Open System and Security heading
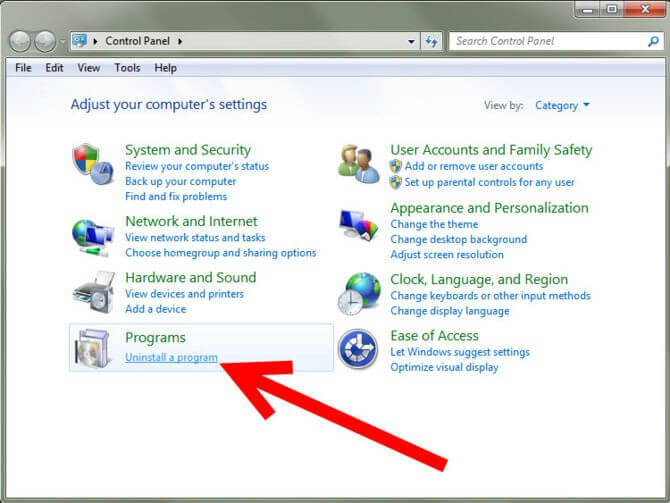The width and height of the screenshot is (670, 503). click(x=188, y=150)
